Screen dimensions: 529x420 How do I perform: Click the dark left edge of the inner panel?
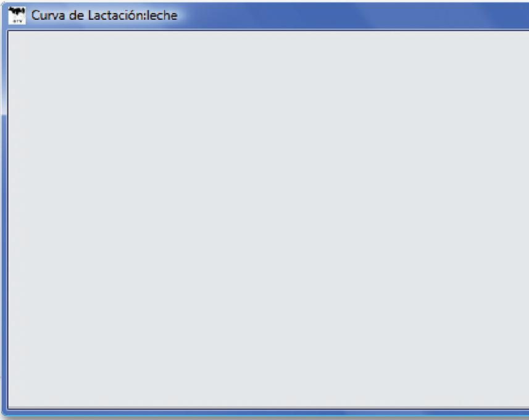(8, 219)
